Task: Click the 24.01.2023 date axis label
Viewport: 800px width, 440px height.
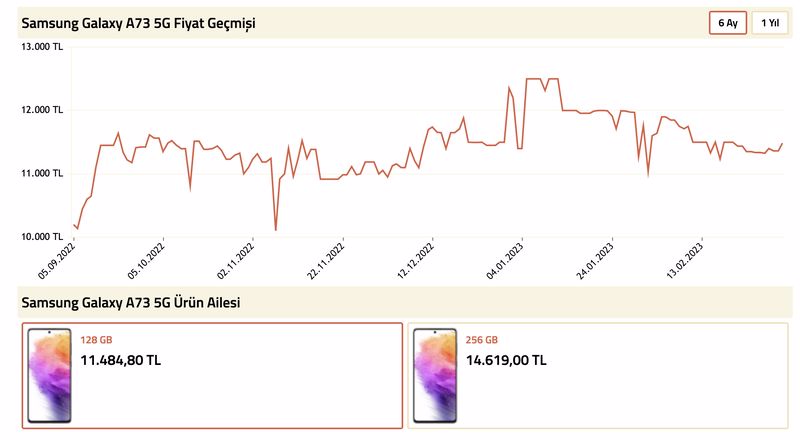Action: (595, 260)
